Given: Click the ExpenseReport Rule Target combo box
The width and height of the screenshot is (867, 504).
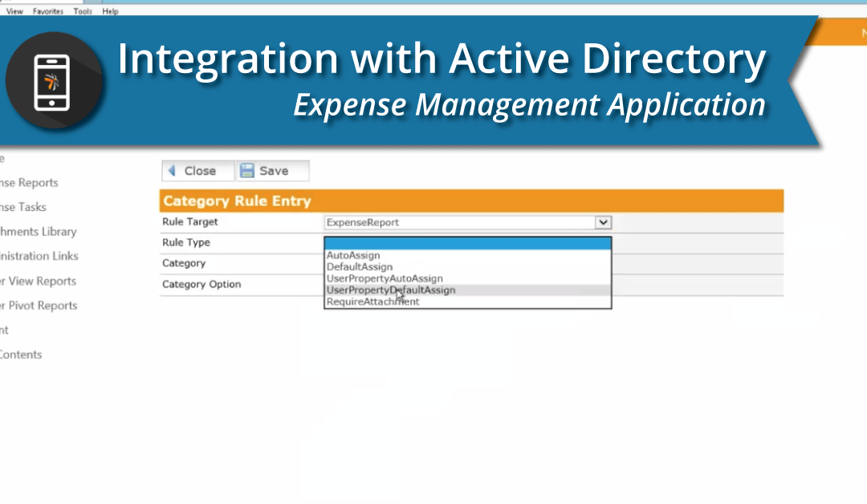Looking at the screenshot, I should [468, 222].
